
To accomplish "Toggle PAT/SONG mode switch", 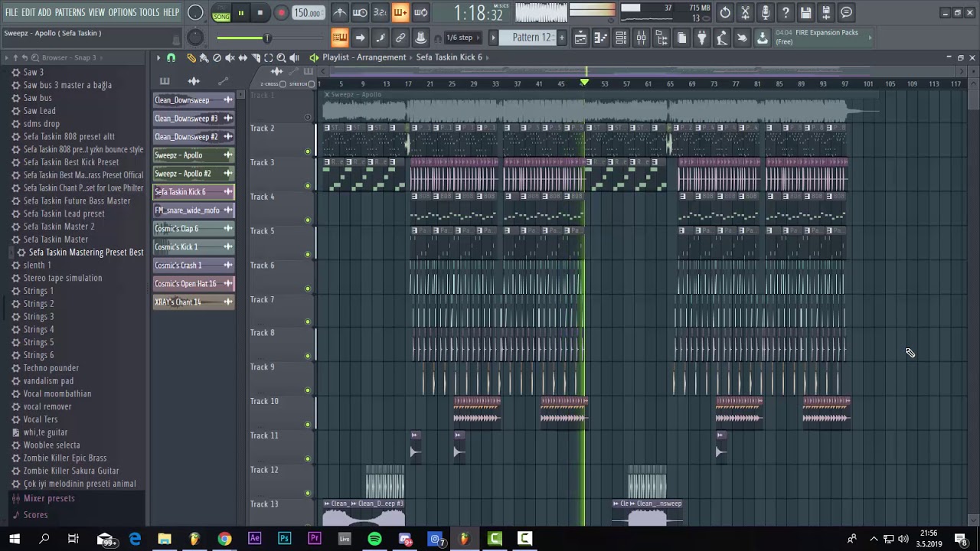I will click(x=221, y=13).
